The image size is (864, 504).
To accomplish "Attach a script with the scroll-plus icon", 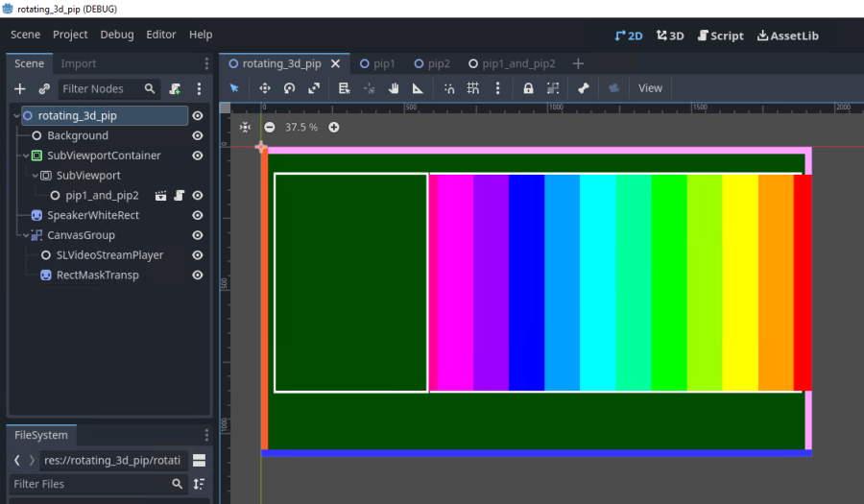I will pyautogui.click(x=175, y=88).
